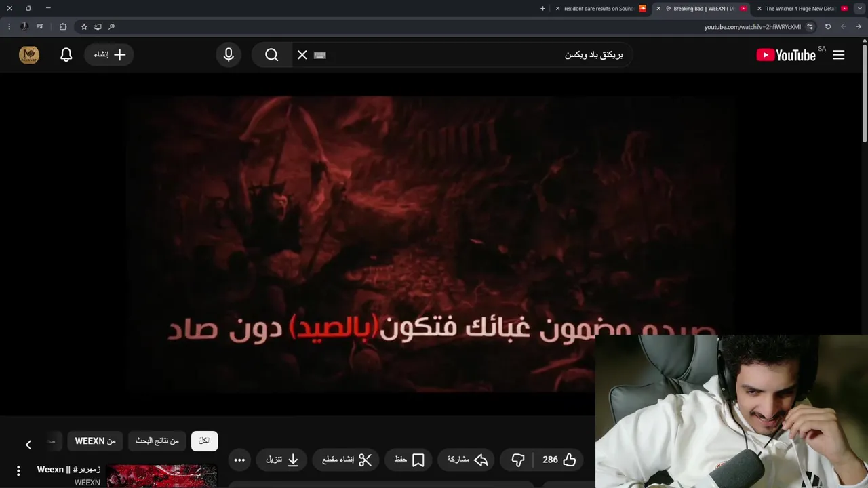The height and width of the screenshot is (488, 868).
Task: Switch to The Witcher 4 tab
Action: coord(801,9)
